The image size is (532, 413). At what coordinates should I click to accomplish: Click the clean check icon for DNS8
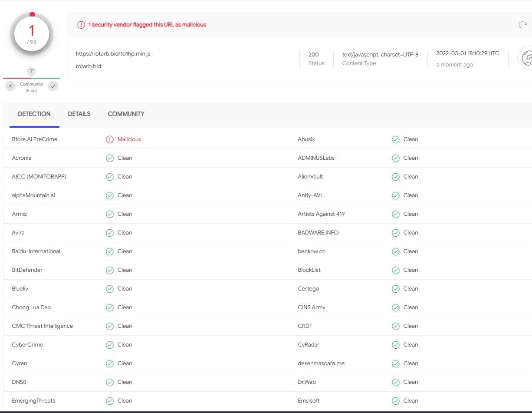(110, 382)
